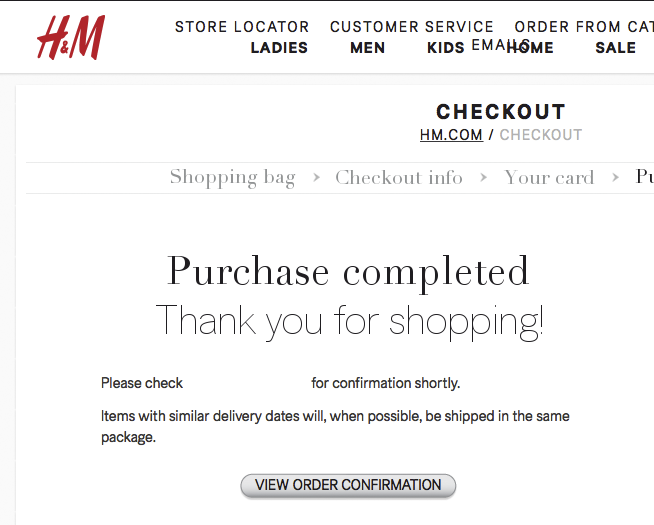Viewport: 654px width, 525px height.
Task: Select the partially visible Purchase step
Action: [644, 177]
